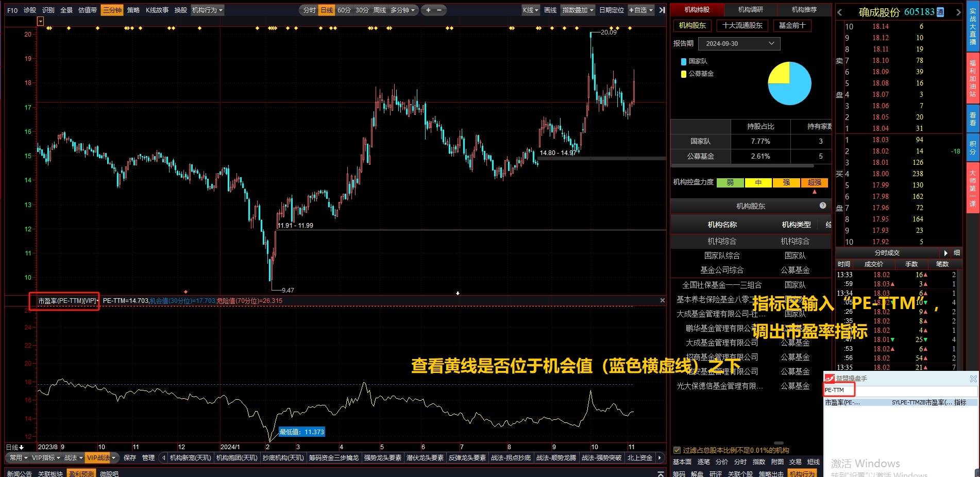This screenshot has width=980, height=477.
Task: Switch chart period to 30分
Action: [x=362, y=10]
